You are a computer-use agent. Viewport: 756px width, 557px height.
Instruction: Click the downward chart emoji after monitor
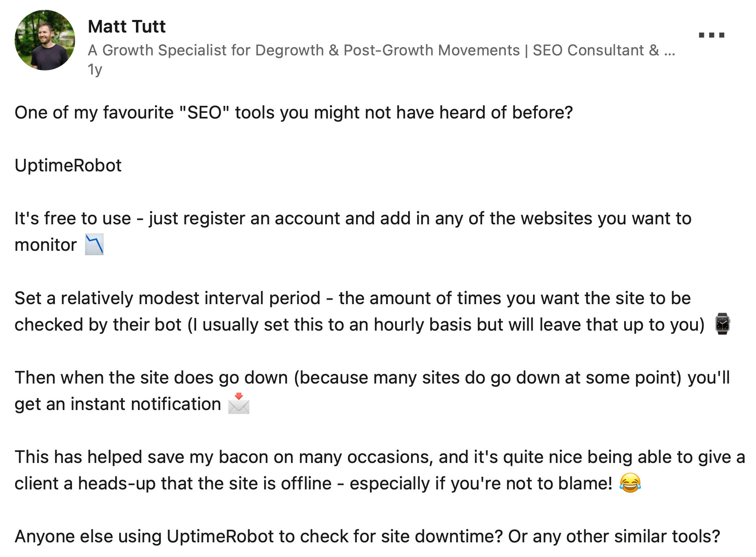94,244
